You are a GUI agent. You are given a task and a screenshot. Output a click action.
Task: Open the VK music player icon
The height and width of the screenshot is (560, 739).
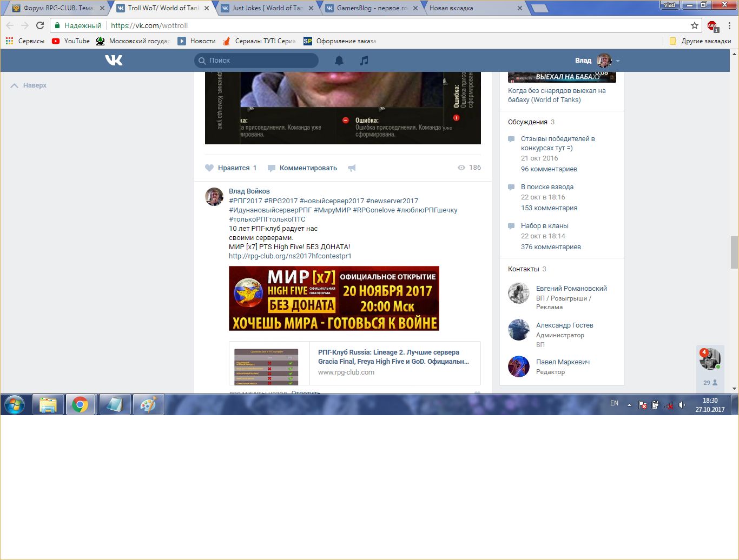pos(364,61)
